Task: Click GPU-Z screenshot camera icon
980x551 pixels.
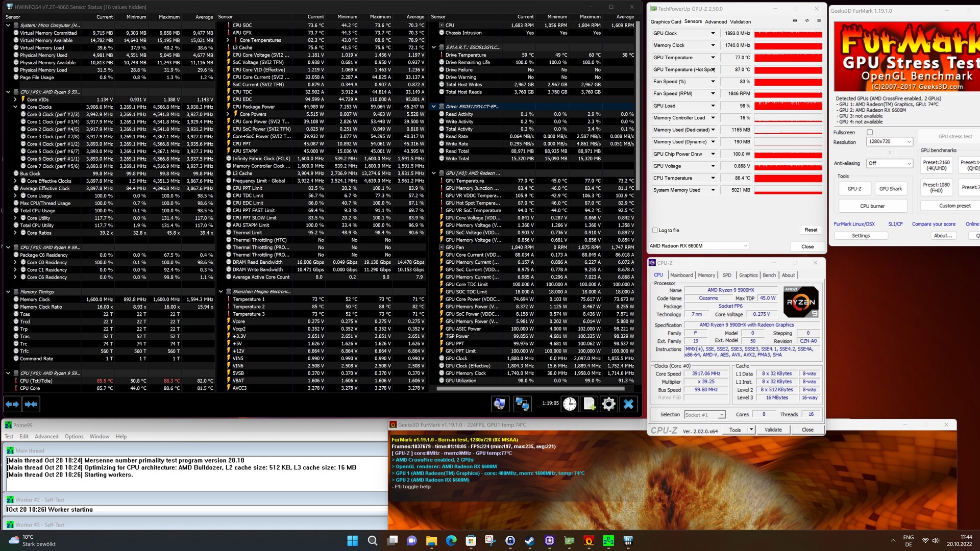Action: (x=795, y=21)
